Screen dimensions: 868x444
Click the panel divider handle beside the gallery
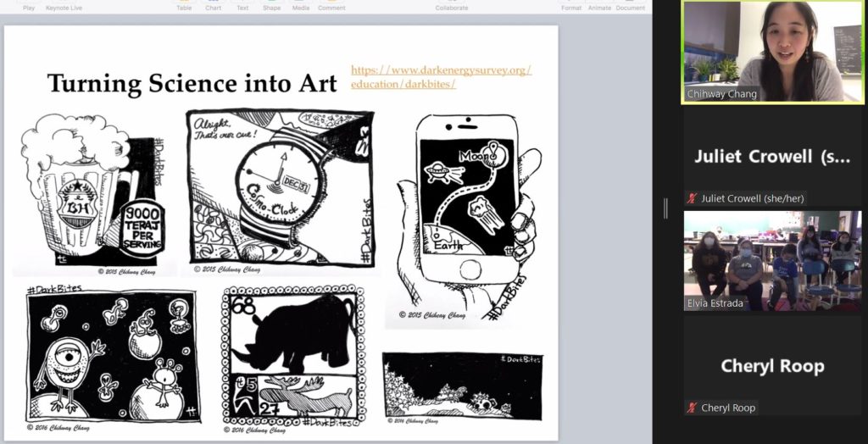click(665, 208)
